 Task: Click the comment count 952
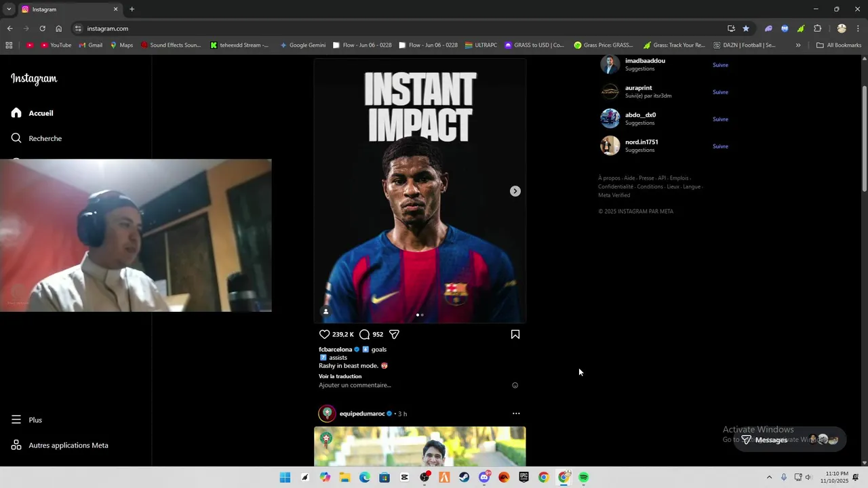(378, 334)
